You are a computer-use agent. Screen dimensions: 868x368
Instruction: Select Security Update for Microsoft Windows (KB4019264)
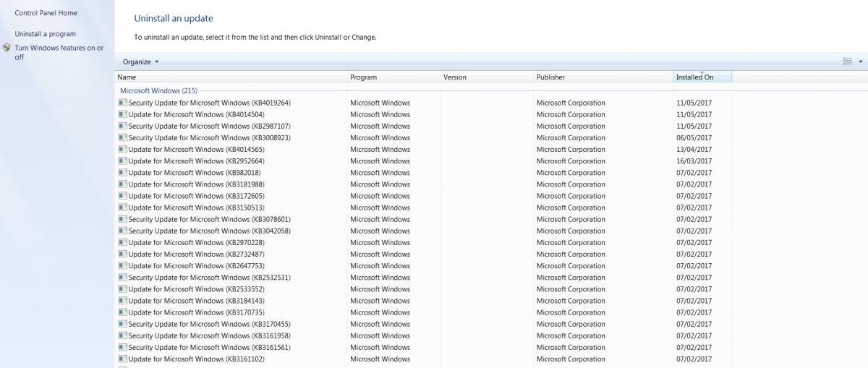(209, 103)
